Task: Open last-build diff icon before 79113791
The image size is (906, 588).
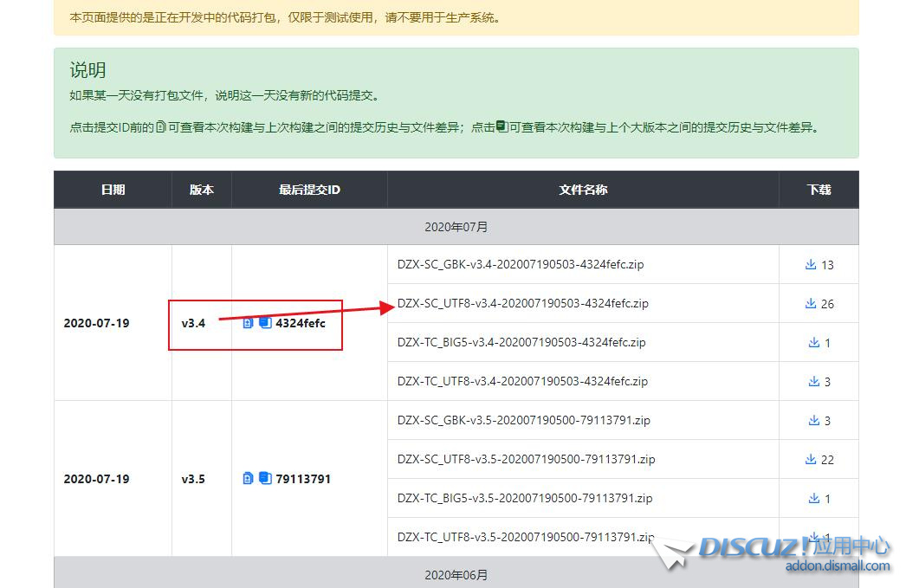Action: click(x=249, y=479)
